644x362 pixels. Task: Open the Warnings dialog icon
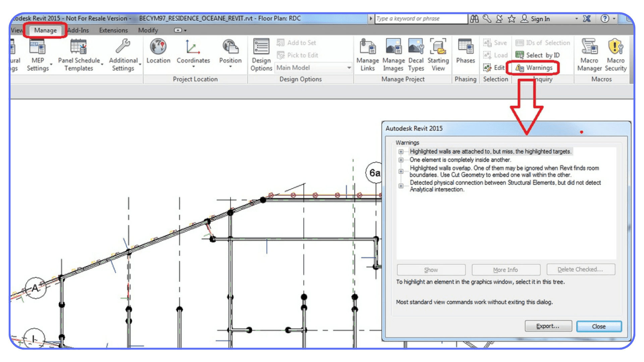pos(520,67)
